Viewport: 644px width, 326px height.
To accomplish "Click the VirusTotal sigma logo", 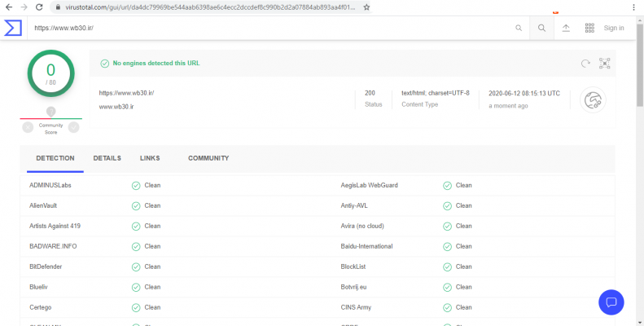I will (13, 28).
